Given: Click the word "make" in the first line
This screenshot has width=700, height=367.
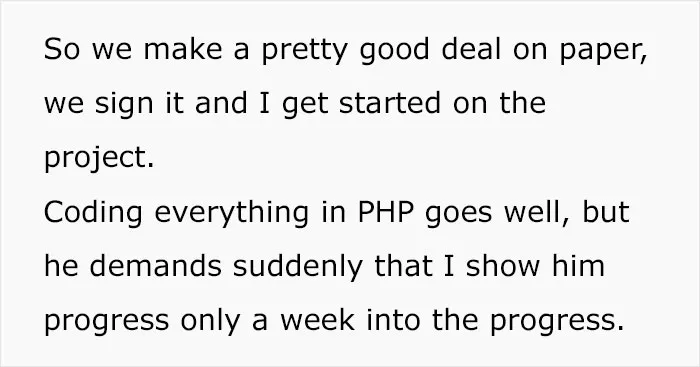Looking at the screenshot, I should point(183,48).
